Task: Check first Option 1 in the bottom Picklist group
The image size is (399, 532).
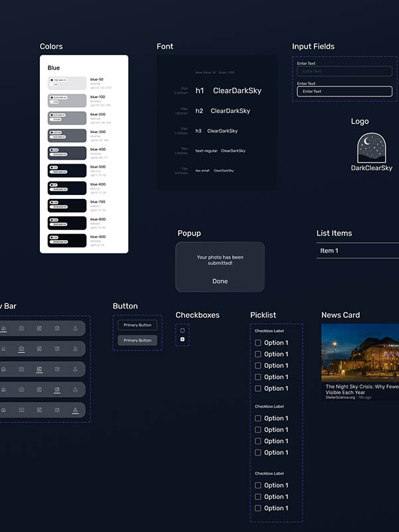Action: click(258, 485)
